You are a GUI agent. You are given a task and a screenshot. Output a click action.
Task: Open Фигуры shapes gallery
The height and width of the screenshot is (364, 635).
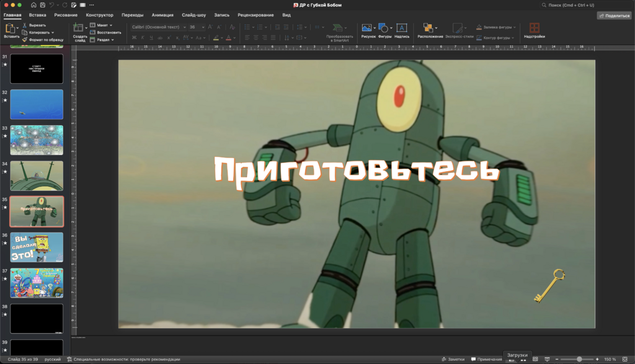click(x=383, y=27)
